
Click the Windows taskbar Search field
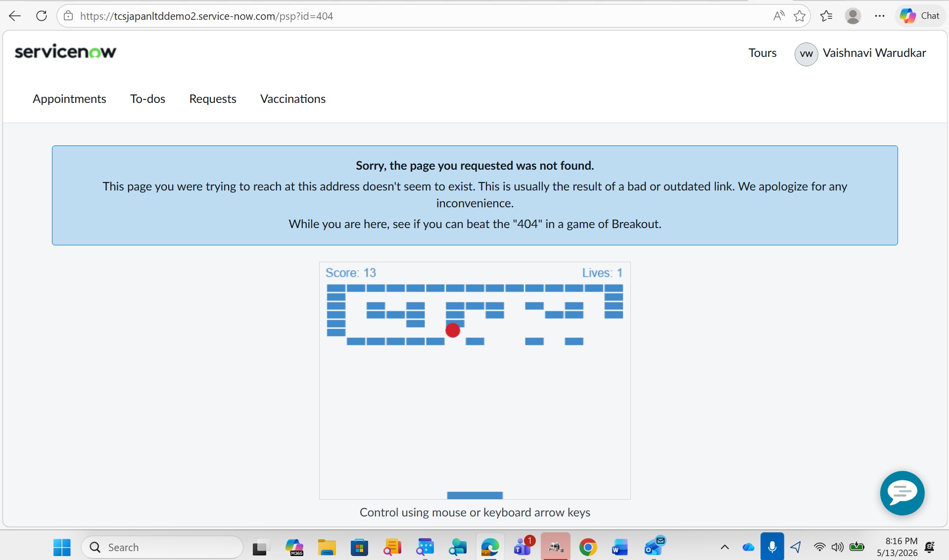pyautogui.click(x=162, y=547)
